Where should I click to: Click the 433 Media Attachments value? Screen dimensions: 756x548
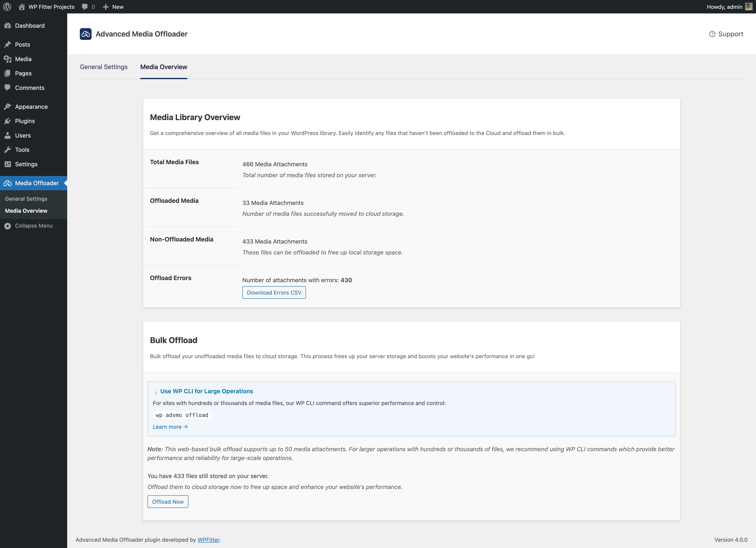(275, 242)
